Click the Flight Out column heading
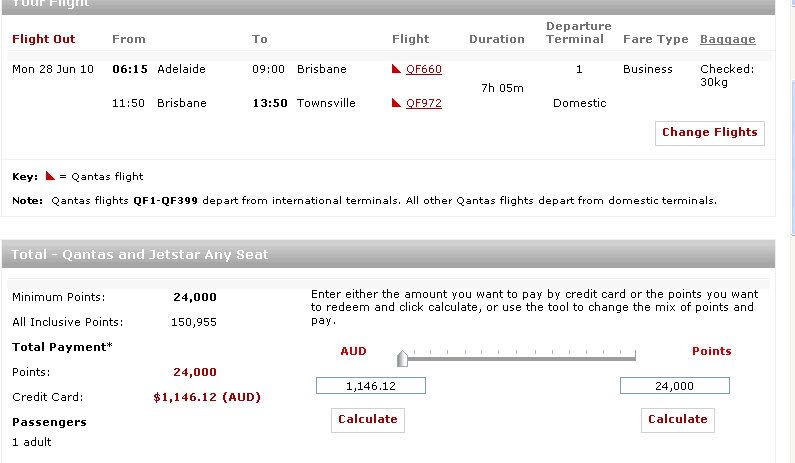 point(44,39)
